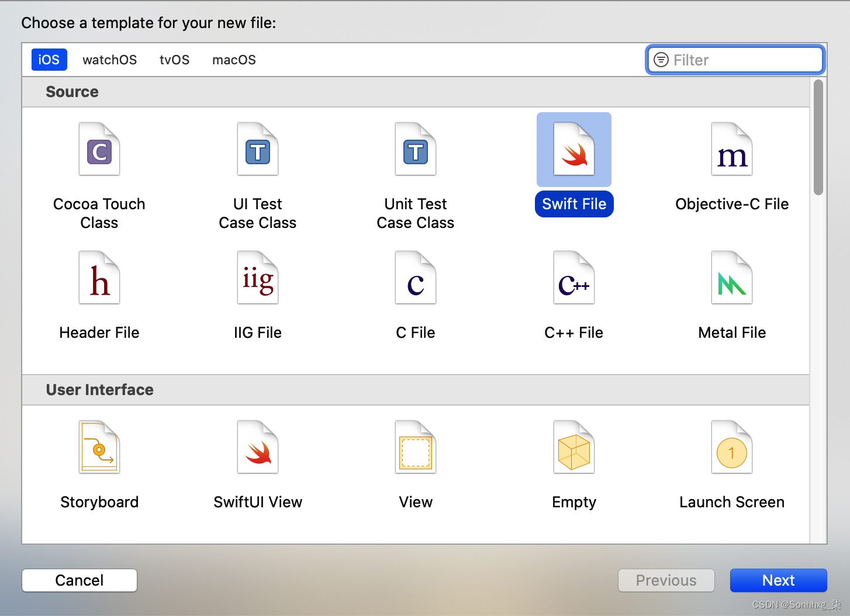Click the Unit Test Case Class label
Viewport: 850px width, 616px height.
pyautogui.click(x=416, y=213)
